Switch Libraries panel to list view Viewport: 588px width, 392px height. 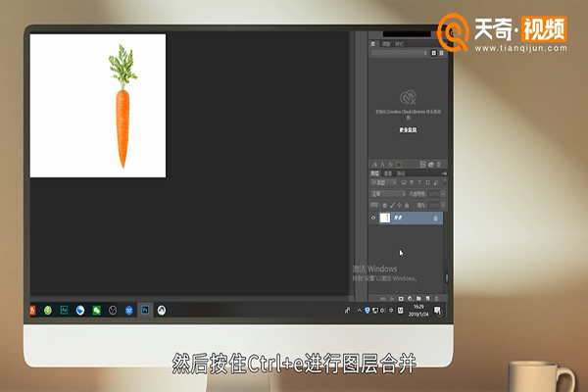click(441, 53)
